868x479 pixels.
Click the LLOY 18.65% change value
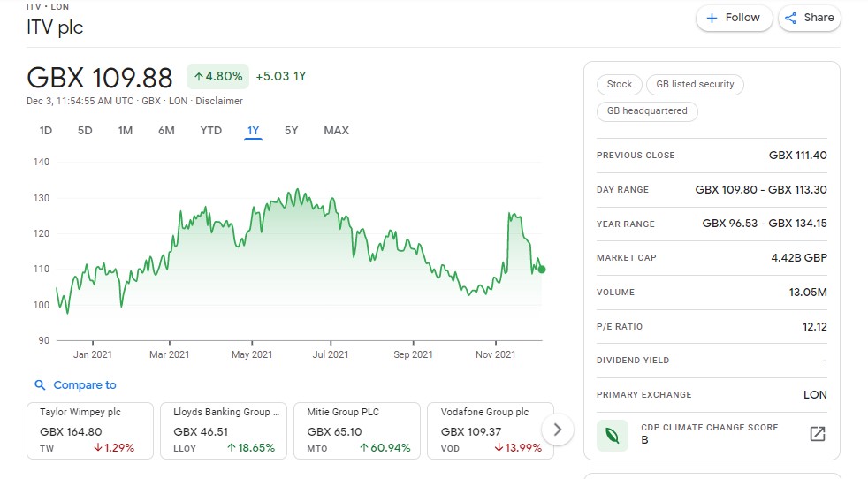pyautogui.click(x=251, y=448)
